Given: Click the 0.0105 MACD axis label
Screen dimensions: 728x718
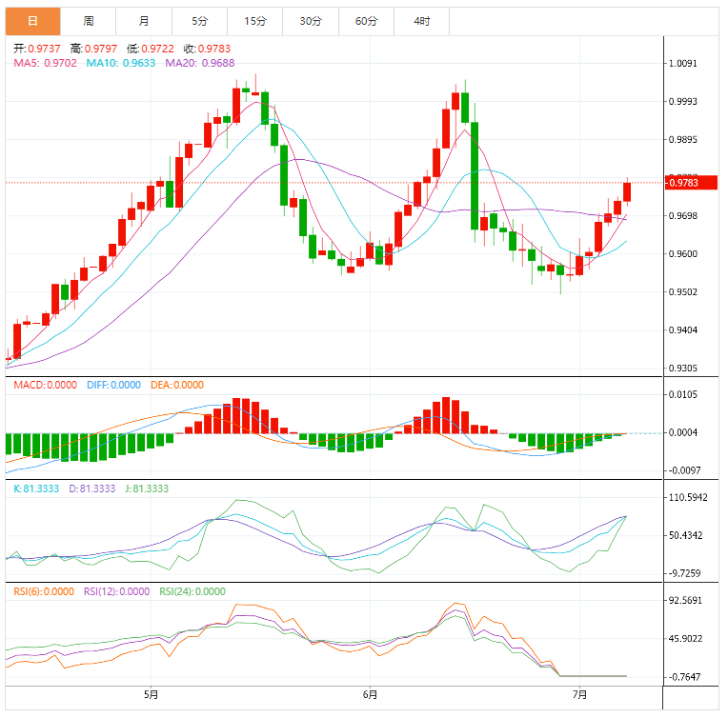Looking at the screenshot, I should [682, 394].
